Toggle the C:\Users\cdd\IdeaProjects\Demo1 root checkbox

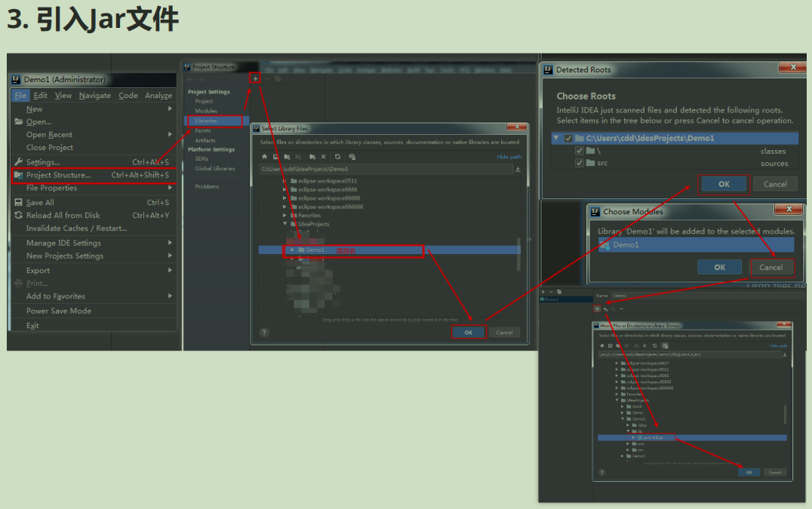point(568,138)
